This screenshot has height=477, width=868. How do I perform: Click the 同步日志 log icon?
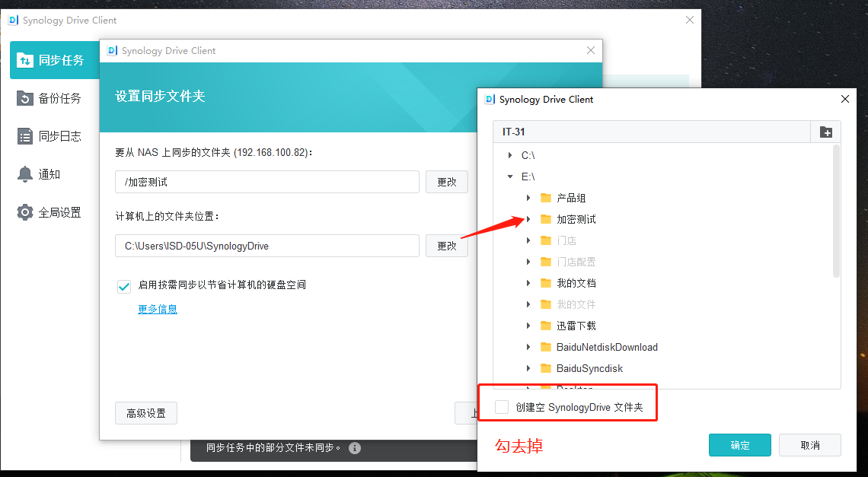(x=25, y=136)
